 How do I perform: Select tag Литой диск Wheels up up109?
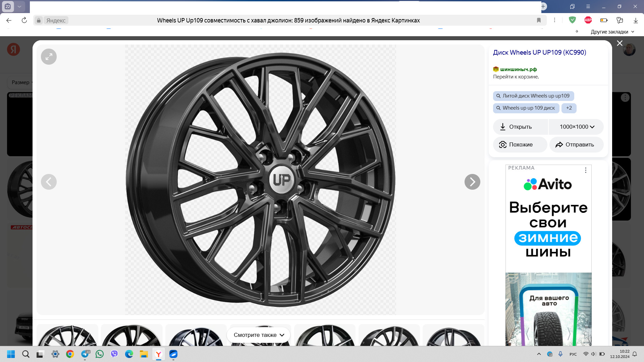click(x=533, y=96)
